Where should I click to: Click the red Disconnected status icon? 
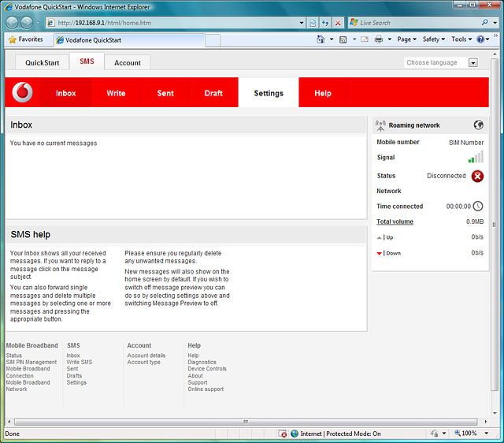(x=477, y=176)
